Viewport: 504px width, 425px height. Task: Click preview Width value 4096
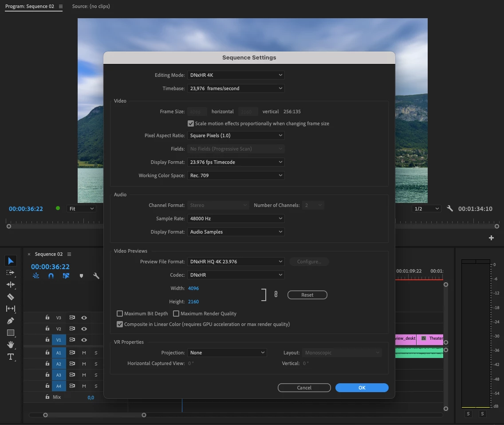pos(193,288)
